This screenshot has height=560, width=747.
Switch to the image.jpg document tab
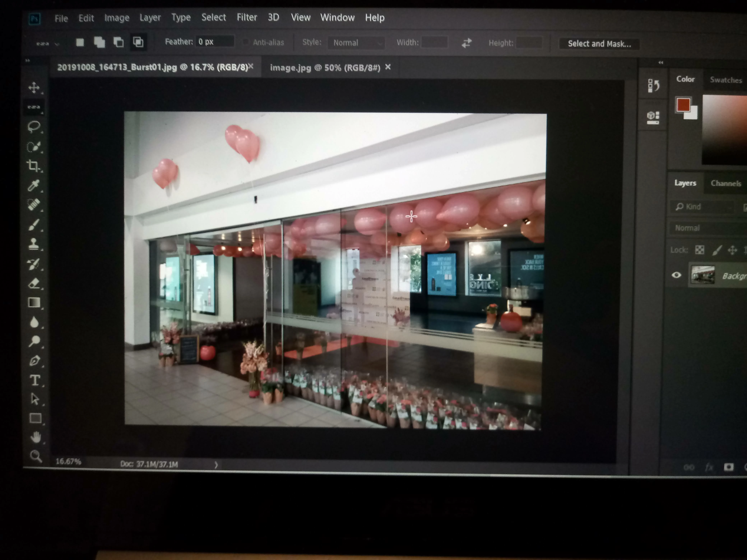pyautogui.click(x=325, y=68)
